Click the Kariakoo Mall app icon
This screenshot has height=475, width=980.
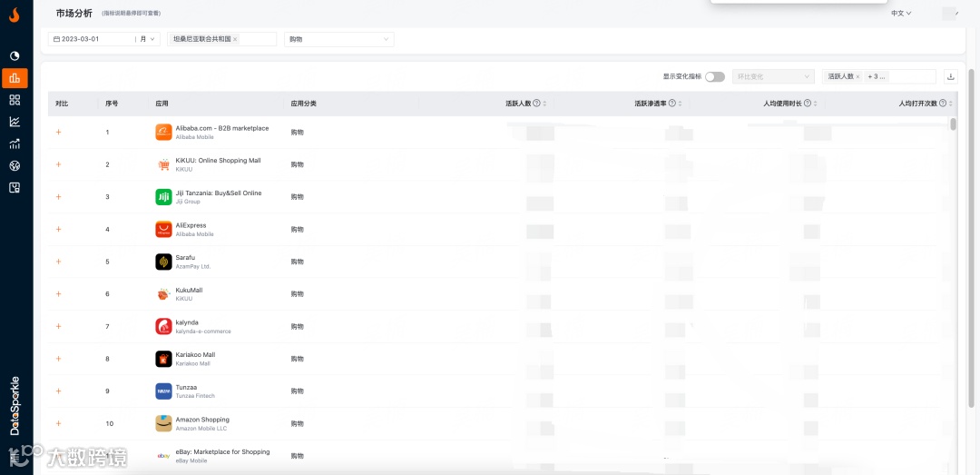pyautogui.click(x=163, y=359)
